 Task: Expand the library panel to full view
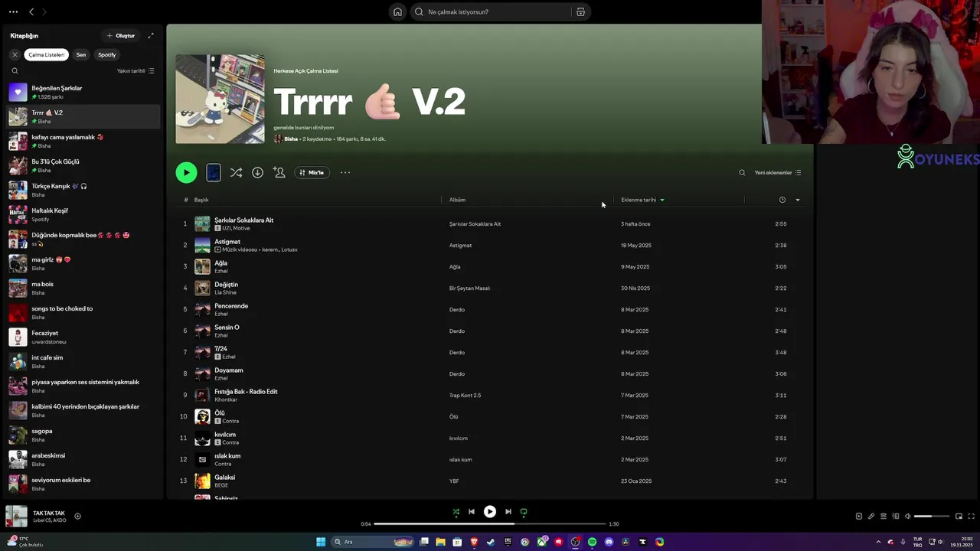coord(151,35)
